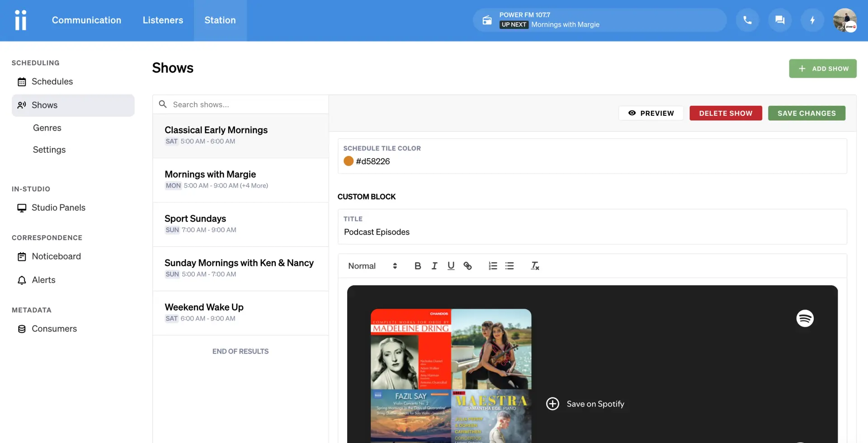Screen dimensions: 868x443
Task: Toggle bold formatting in editor toolbar
Action: point(418,266)
